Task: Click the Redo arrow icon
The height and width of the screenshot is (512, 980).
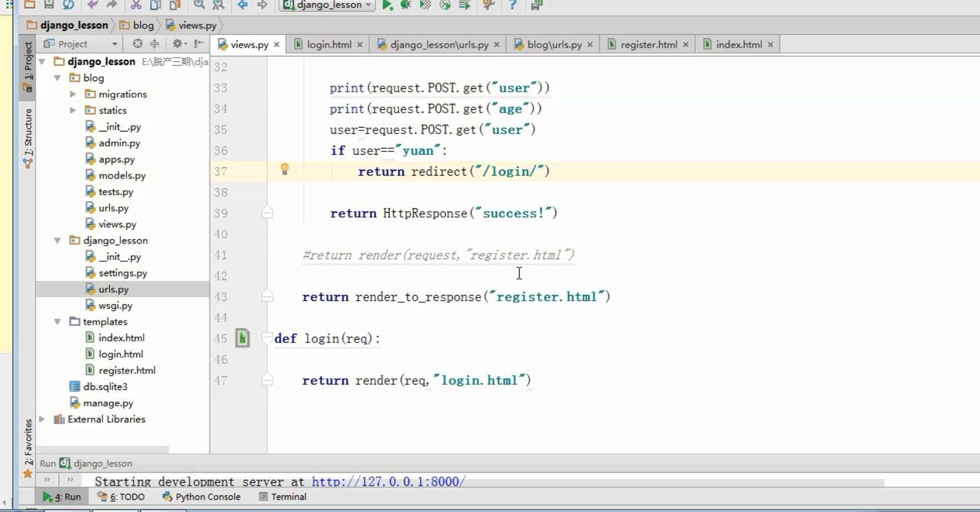Action: coord(112,5)
